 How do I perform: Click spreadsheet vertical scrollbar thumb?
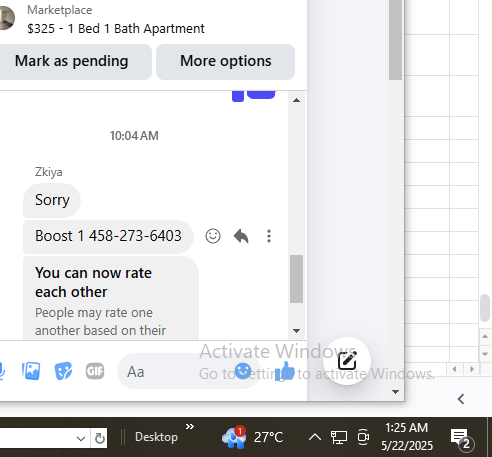pyautogui.click(x=485, y=308)
